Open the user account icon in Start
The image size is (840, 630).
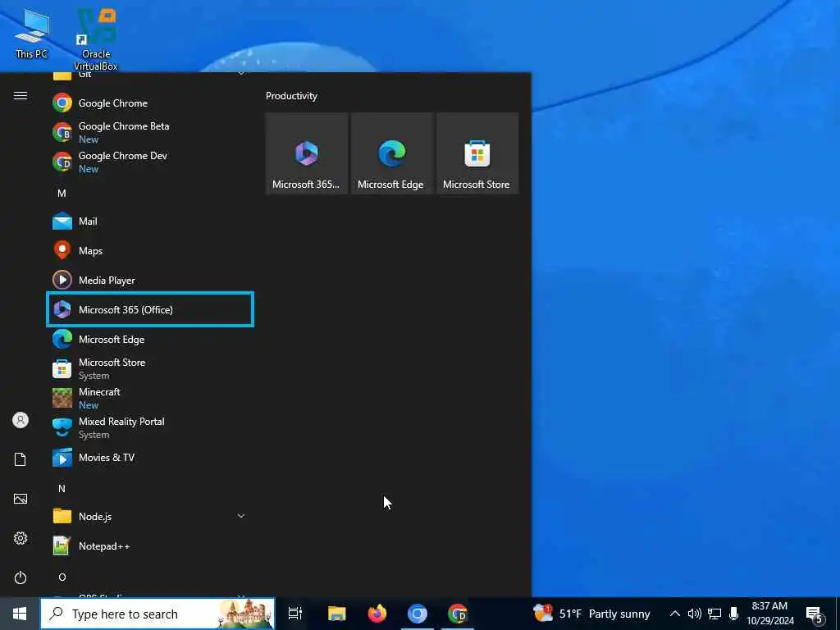pyautogui.click(x=21, y=420)
